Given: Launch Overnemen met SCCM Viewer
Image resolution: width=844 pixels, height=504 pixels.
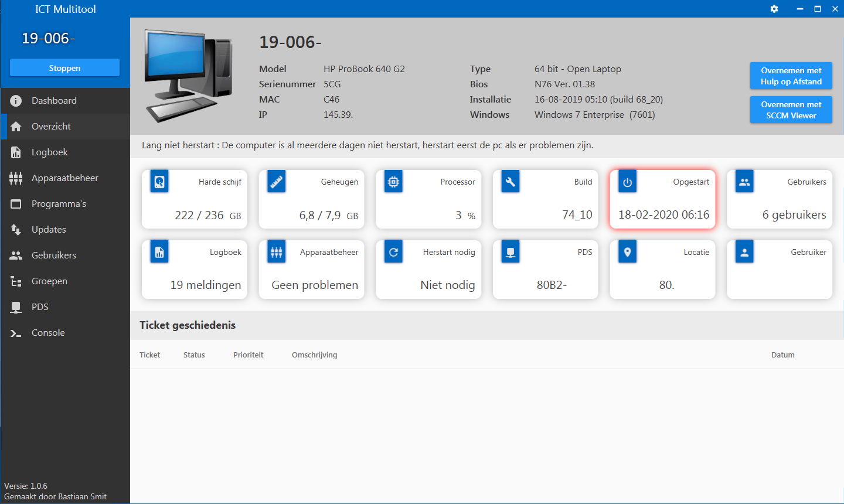Looking at the screenshot, I should (x=791, y=110).
